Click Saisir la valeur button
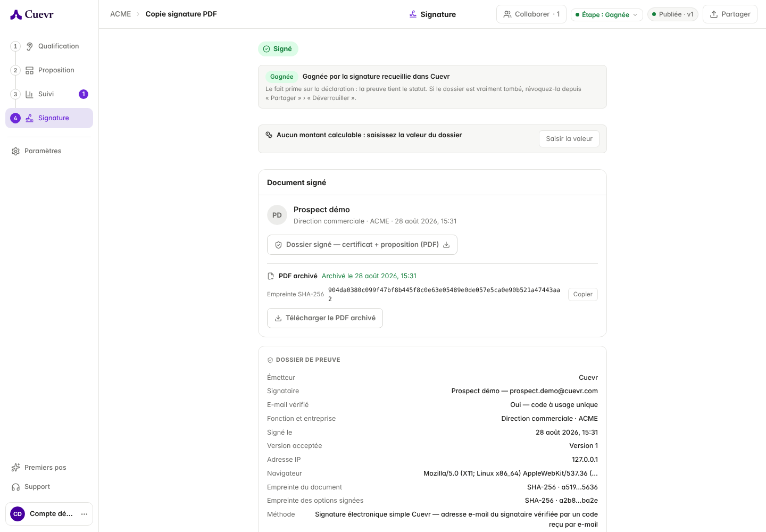 (569, 139)
